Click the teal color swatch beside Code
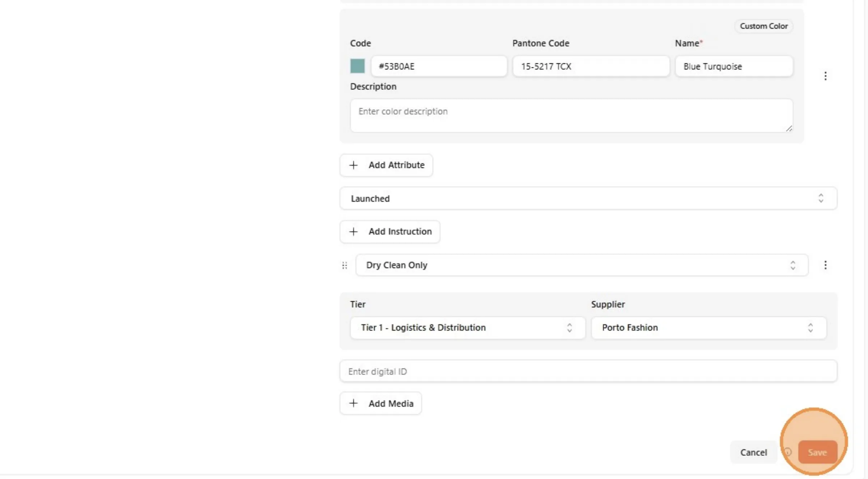 357,66
